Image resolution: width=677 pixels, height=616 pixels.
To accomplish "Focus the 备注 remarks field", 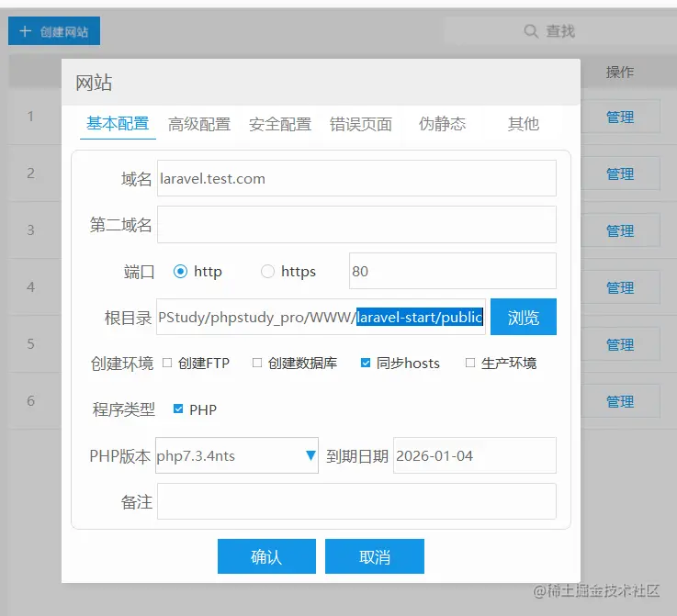I will [356, 501].
